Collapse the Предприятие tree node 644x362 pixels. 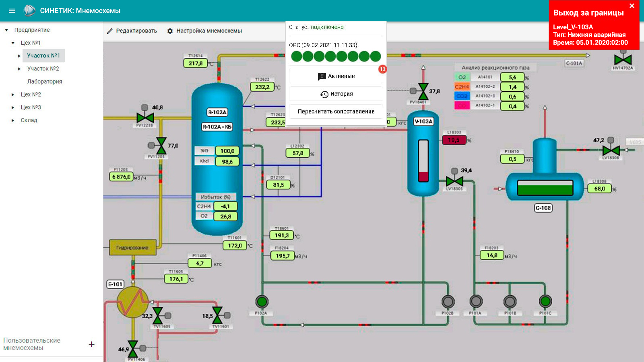pyautogui.click(x=6, y=30)
